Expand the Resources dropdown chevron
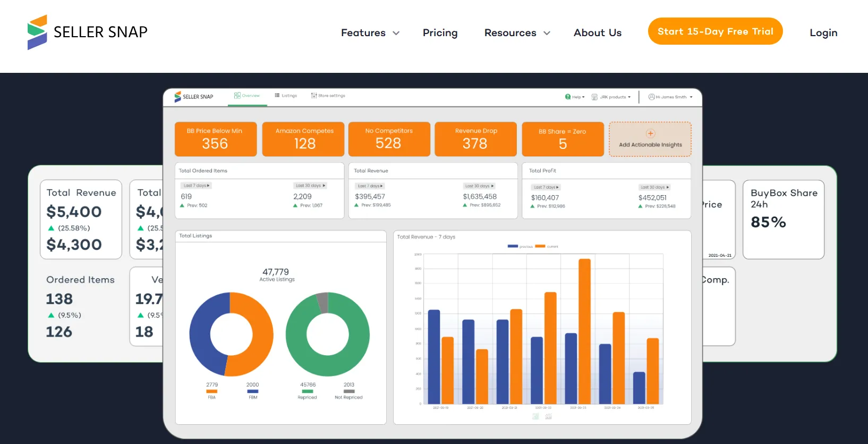This screenshot has height=444, width=868. tap(547, 33)
